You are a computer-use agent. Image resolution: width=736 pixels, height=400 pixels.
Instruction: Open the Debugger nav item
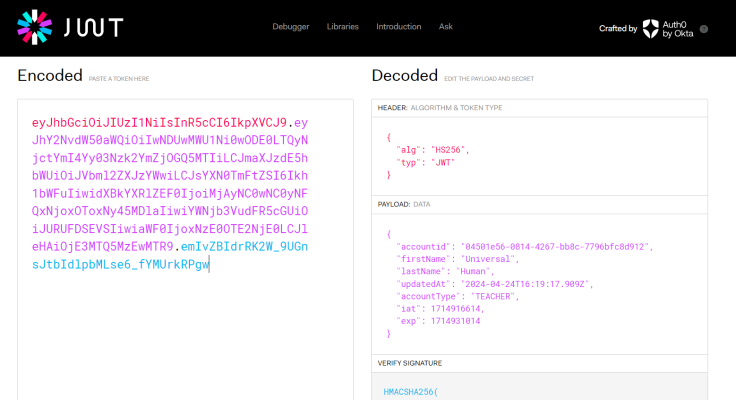291,27
